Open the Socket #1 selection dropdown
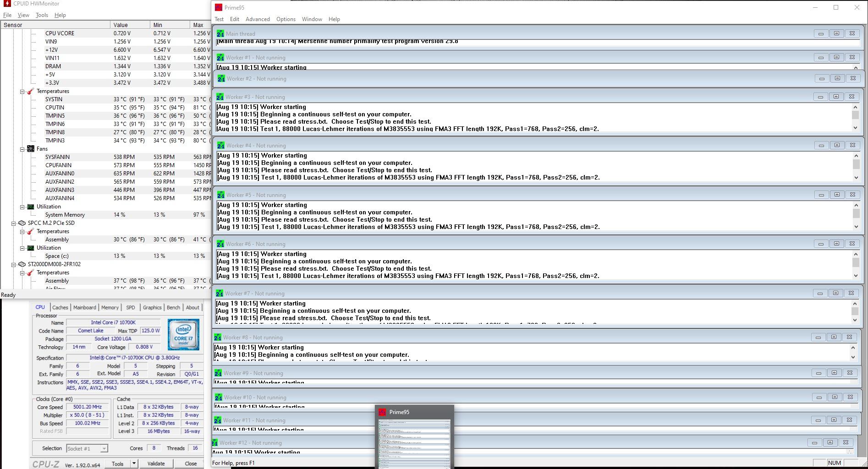Image resolution: width=868 pixels, height=469 pixels. [x=104, y=448]
